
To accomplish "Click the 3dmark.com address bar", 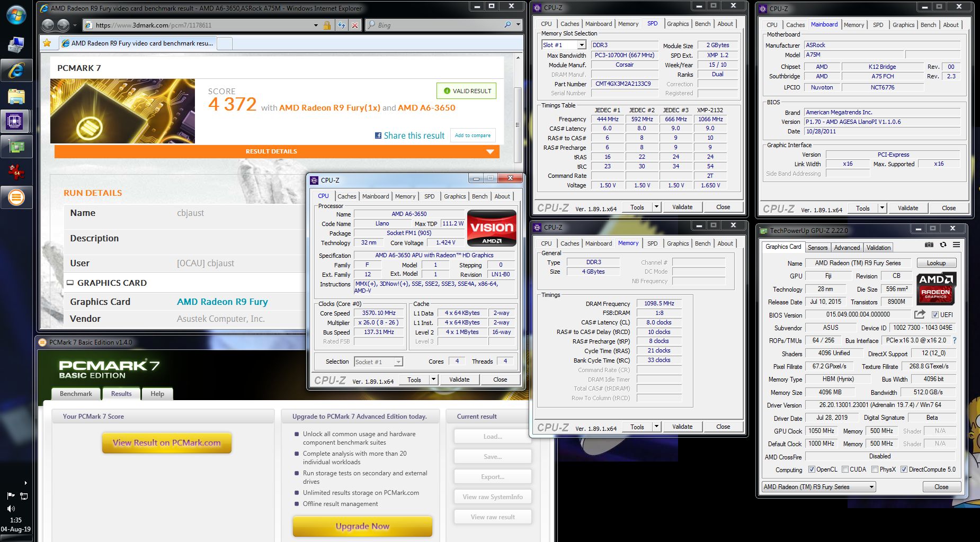I will click(201, 25).
